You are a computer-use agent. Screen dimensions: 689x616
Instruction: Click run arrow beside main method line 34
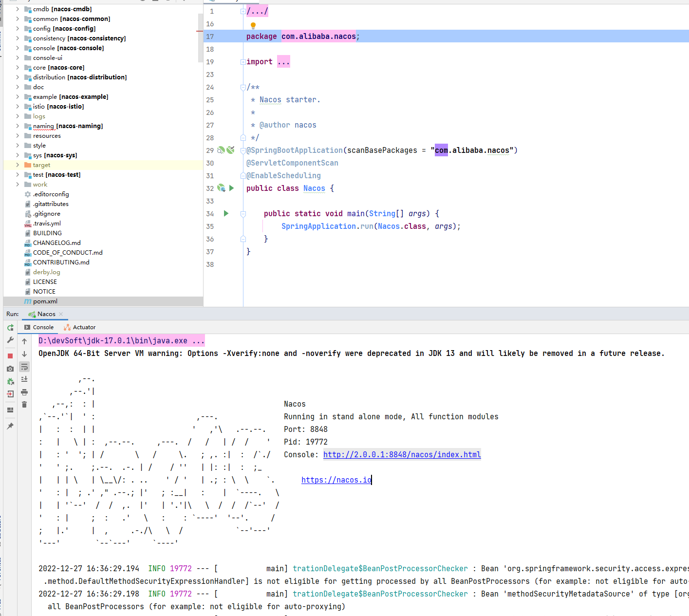pyautogui.click(x=226, y=213)
